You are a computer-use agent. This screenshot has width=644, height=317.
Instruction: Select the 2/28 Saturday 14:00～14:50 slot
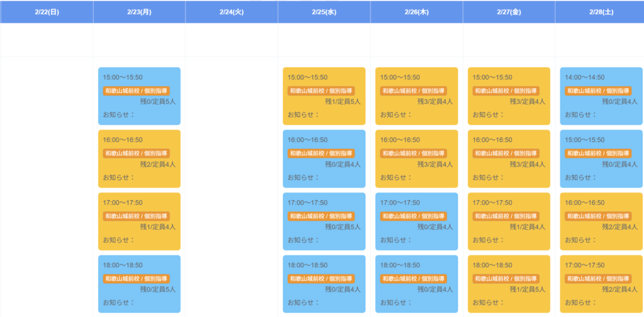(x=601, y=96)
